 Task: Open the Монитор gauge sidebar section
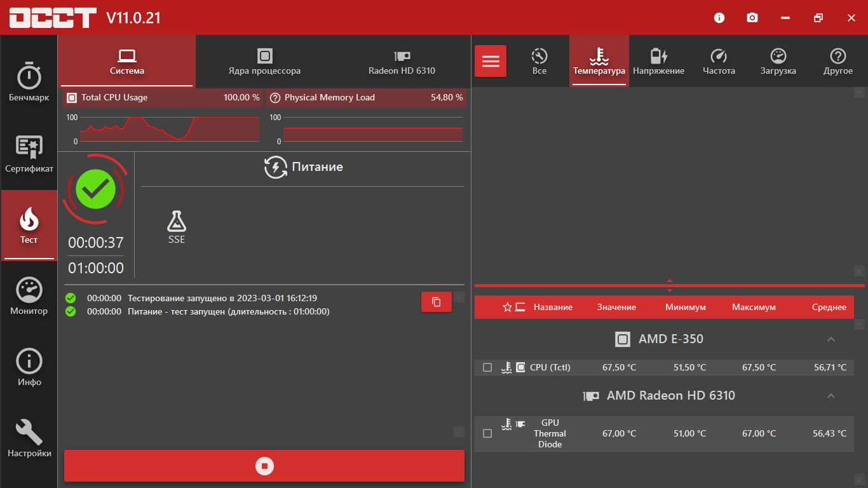pyautogui.click(x=29, y=296)
